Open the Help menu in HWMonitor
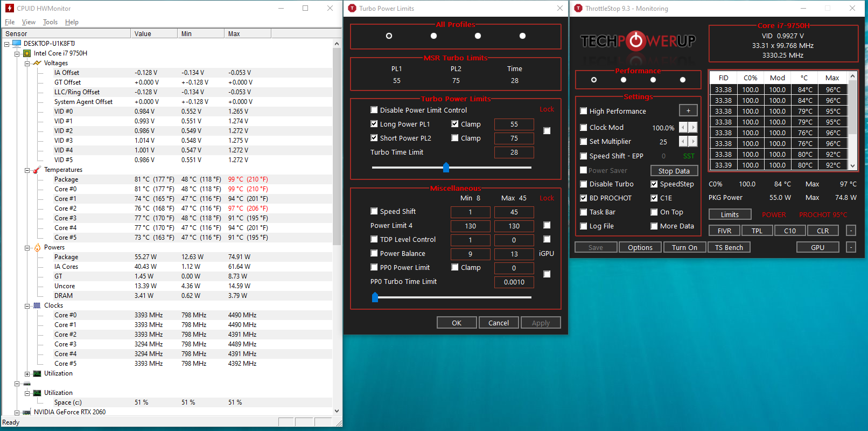868x431 pixels. point(72,22)
